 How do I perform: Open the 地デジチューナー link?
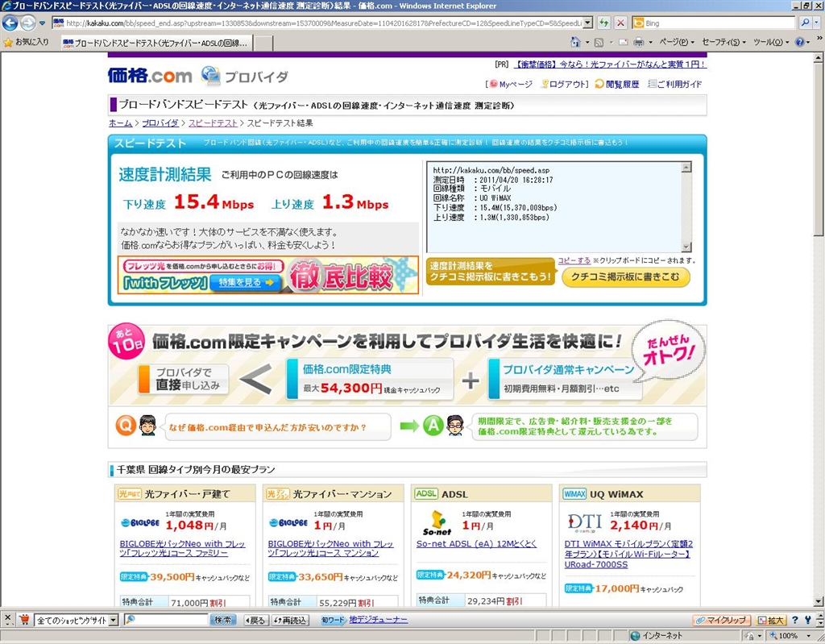[379, 620]
